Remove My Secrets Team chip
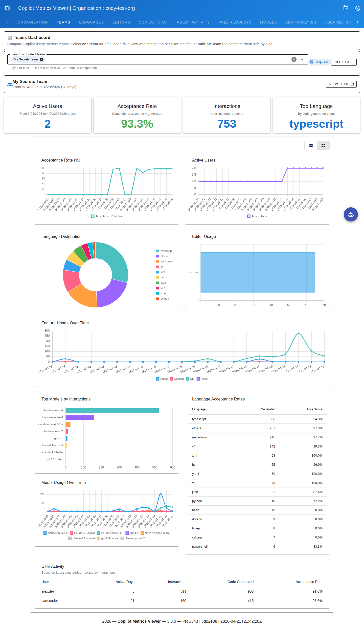Viewport: 364px width, 627px height. click(x=42, y=59)
